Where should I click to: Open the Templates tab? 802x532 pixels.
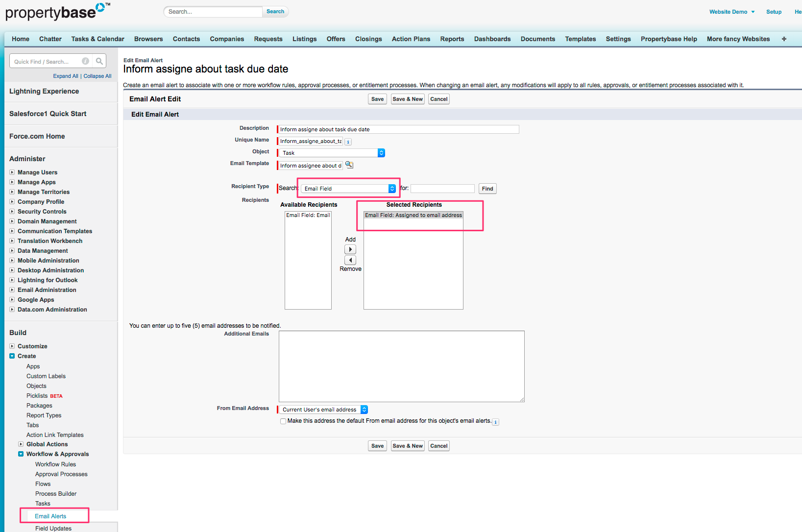(581, 39)
